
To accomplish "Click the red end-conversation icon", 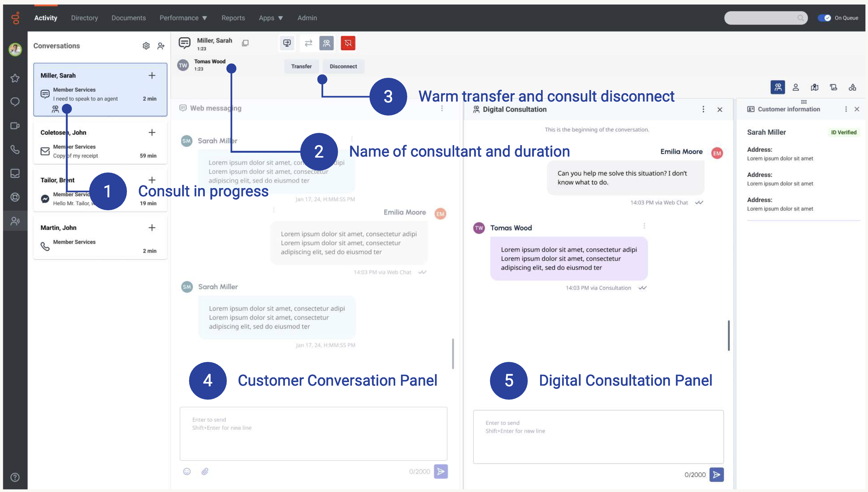I will coord(348,43).
